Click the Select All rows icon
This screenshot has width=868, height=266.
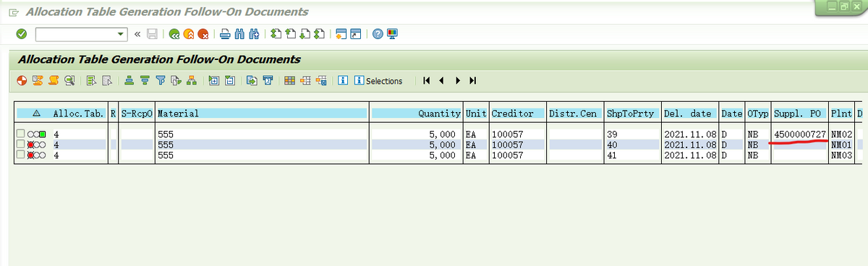click(x=92, y=80)
